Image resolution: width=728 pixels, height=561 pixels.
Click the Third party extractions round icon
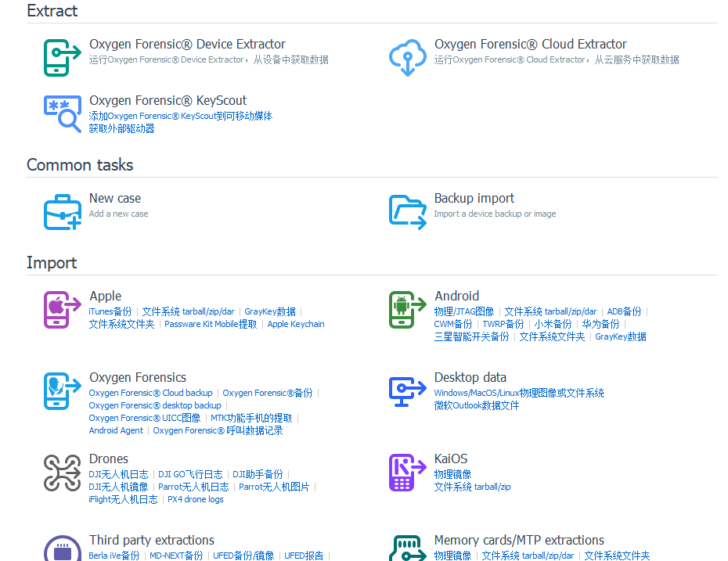coord(63,548)
